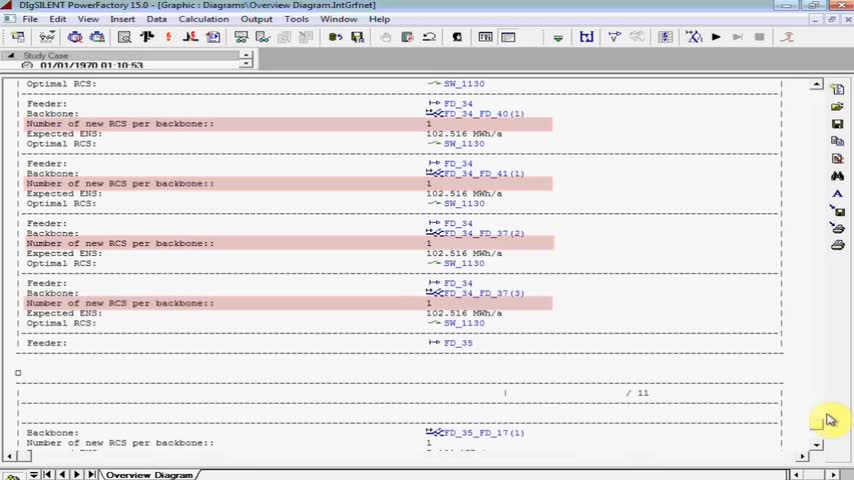Viewport: 854px width, 480px height.
Task: Click the black and red calculation icon
Action: point(190,37)
